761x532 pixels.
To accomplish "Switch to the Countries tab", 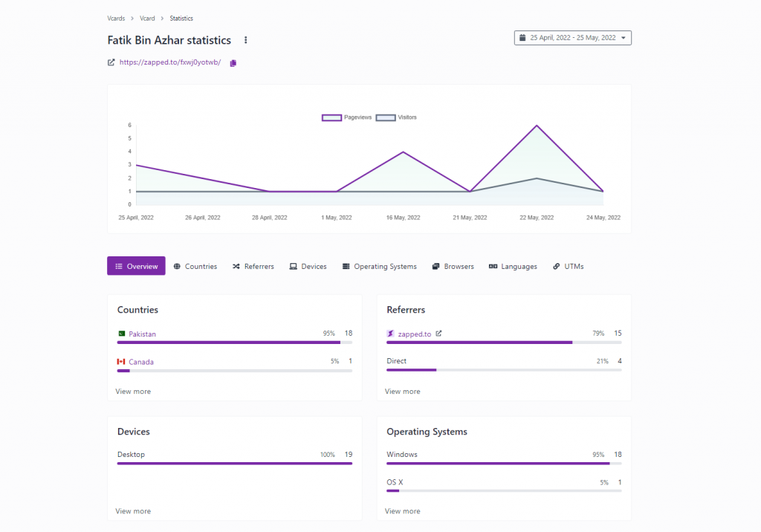I will pyautogui.click(x=195, y=266).
